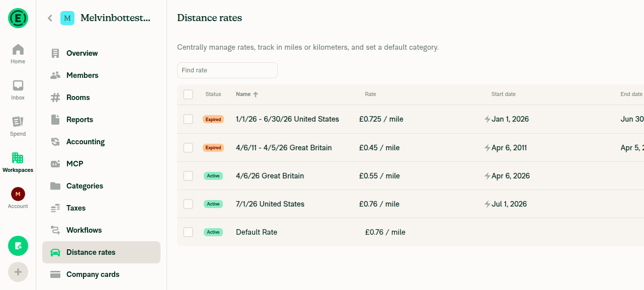Go back using the left chevron arrow

[50, 18]
